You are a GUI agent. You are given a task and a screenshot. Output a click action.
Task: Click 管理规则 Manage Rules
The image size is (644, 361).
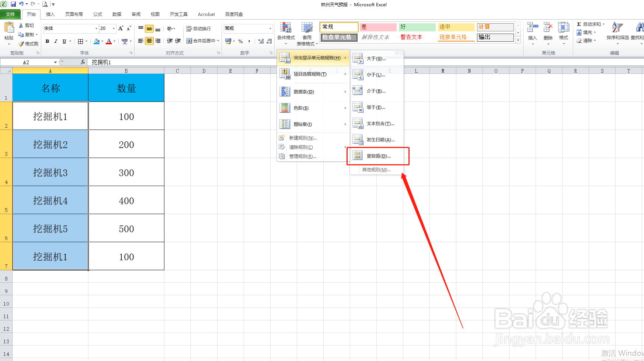[x=313, y=157]
